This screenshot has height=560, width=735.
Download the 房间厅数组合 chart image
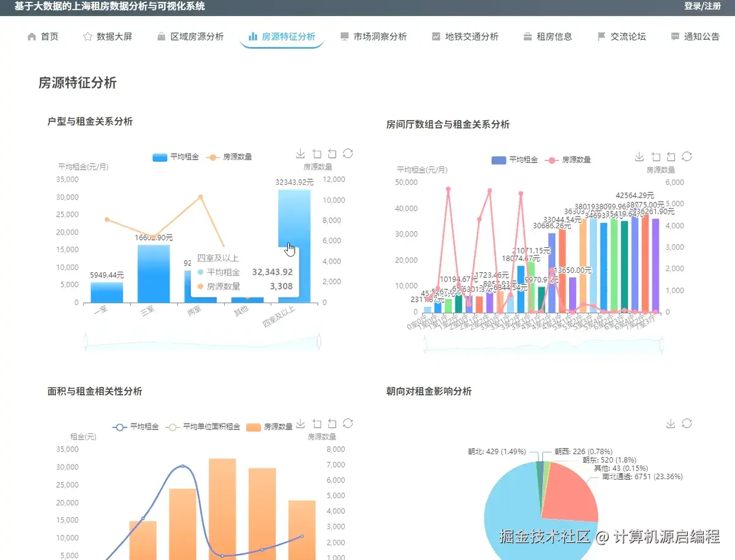[x=639, y=157]
